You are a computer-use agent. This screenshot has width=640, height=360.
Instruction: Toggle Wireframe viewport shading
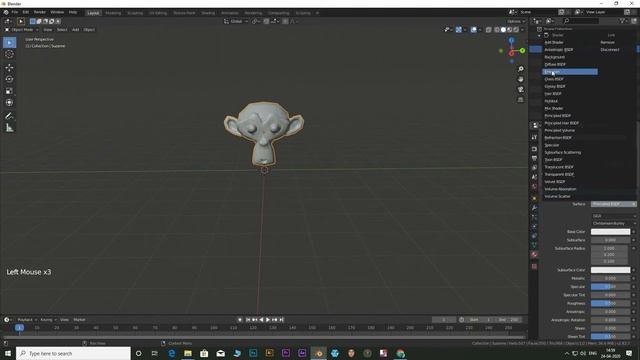[497, 30]
